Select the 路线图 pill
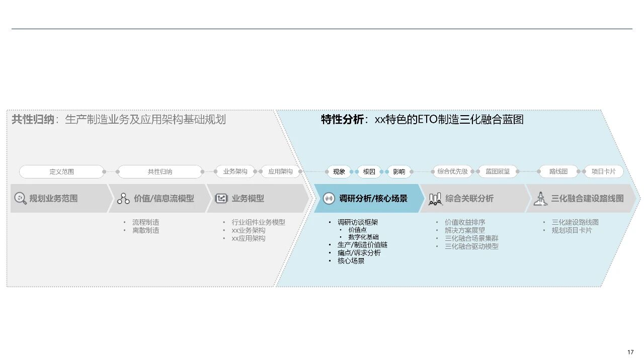Viewport: 644px width, 362px height. point(558,171)
